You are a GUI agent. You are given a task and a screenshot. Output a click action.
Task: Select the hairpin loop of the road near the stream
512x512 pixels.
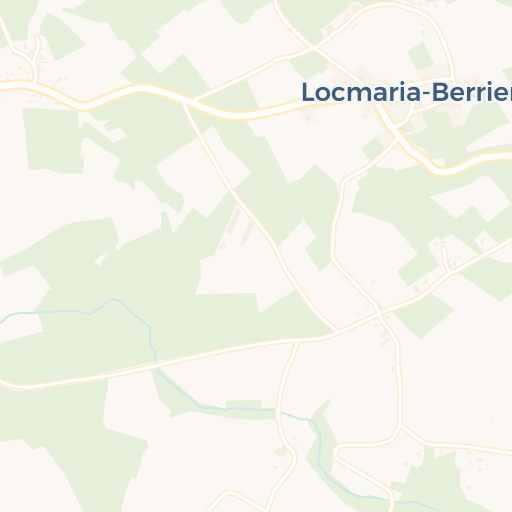tap(338, 453)
